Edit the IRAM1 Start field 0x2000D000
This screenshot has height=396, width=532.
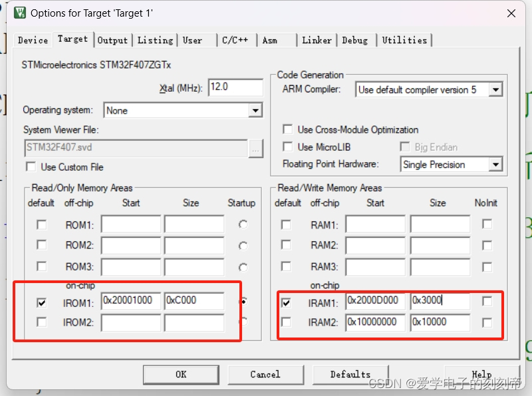click(x=376, y=301)
